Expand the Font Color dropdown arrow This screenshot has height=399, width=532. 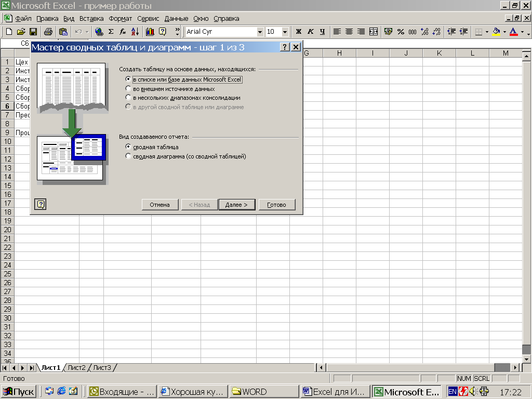tap(522, 32)
